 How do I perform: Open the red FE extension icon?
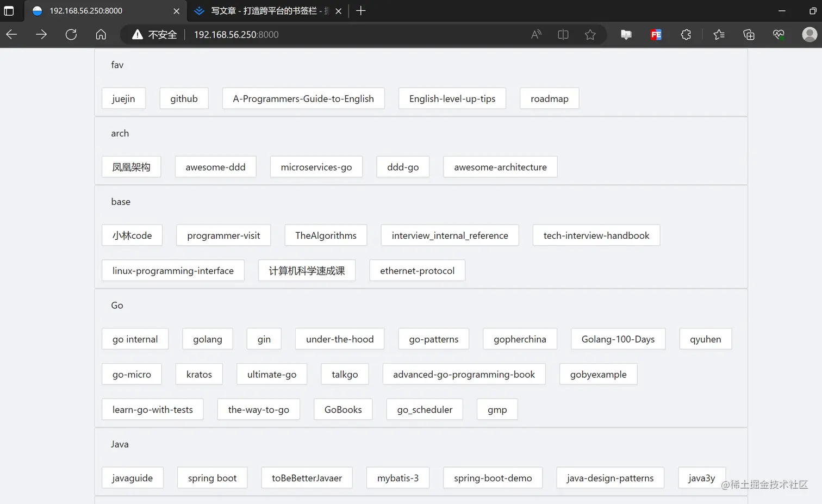point(656,35)
